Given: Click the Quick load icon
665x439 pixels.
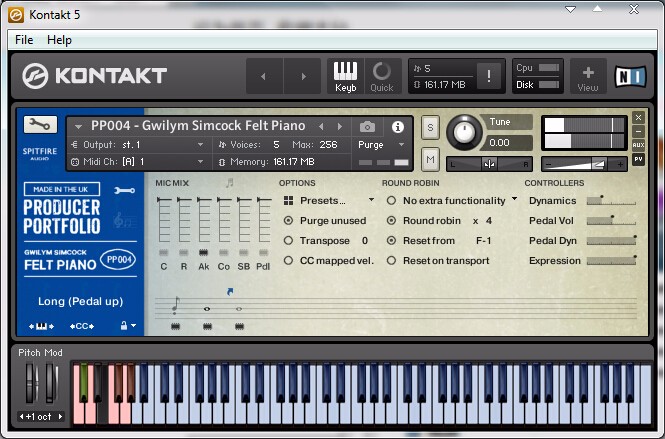Looking at the screenshot, I should (382, 76).
